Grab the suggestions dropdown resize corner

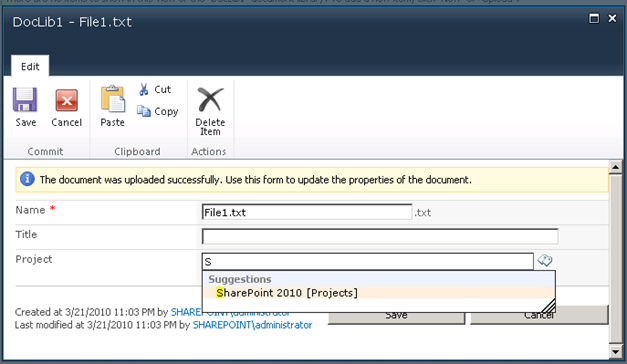pos(548,306)
